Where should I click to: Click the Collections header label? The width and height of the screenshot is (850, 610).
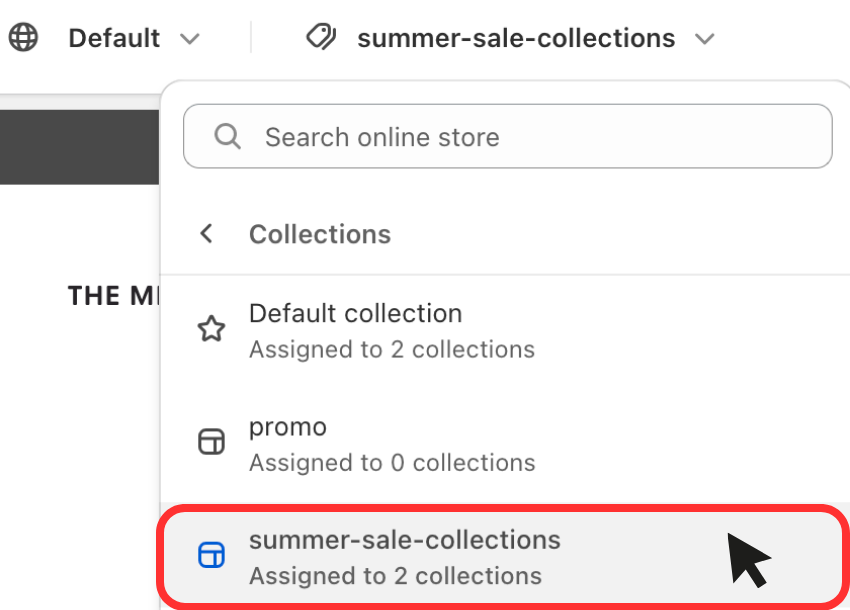(x=320, y=234)
